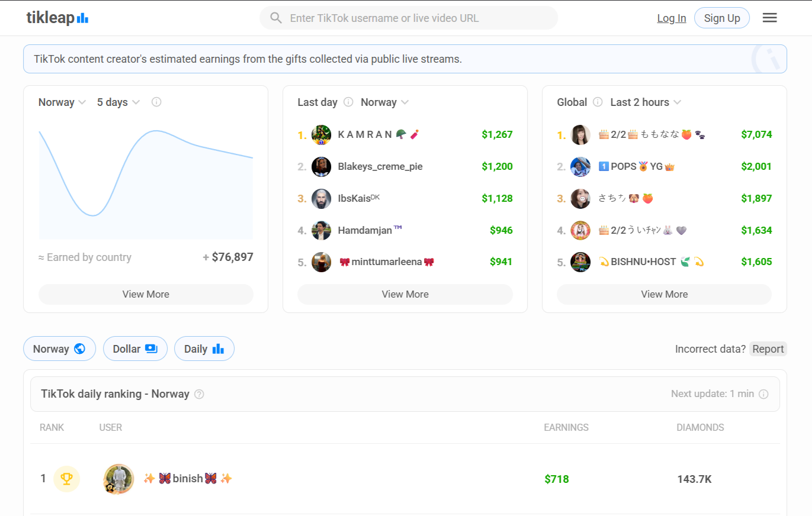Open Blakeys_creme_pie's avatar
The image size is (812, 516).
(x=321, y=167)
